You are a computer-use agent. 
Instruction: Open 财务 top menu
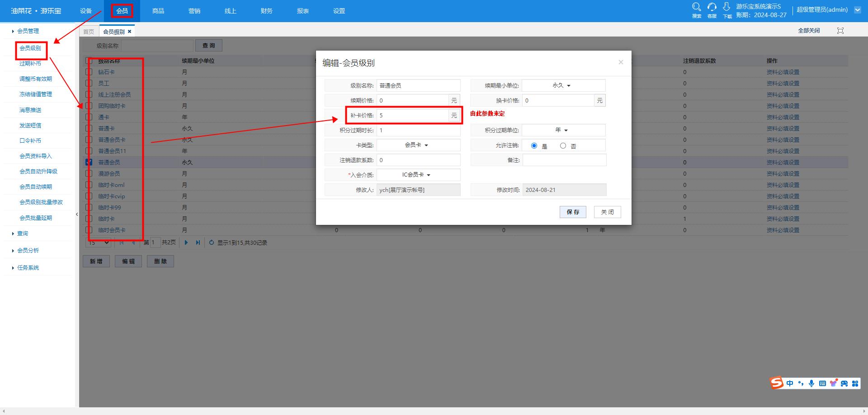pyautogui.click(x=267, y=11)
